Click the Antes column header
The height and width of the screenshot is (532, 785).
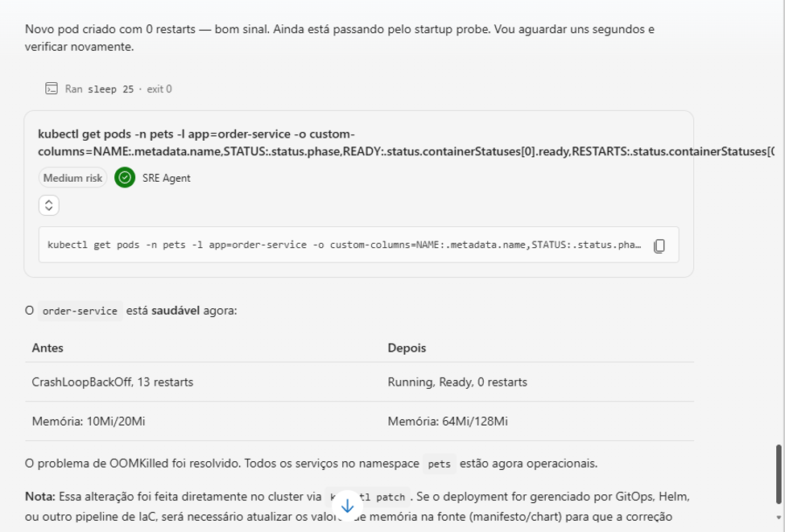pos(48,348)
